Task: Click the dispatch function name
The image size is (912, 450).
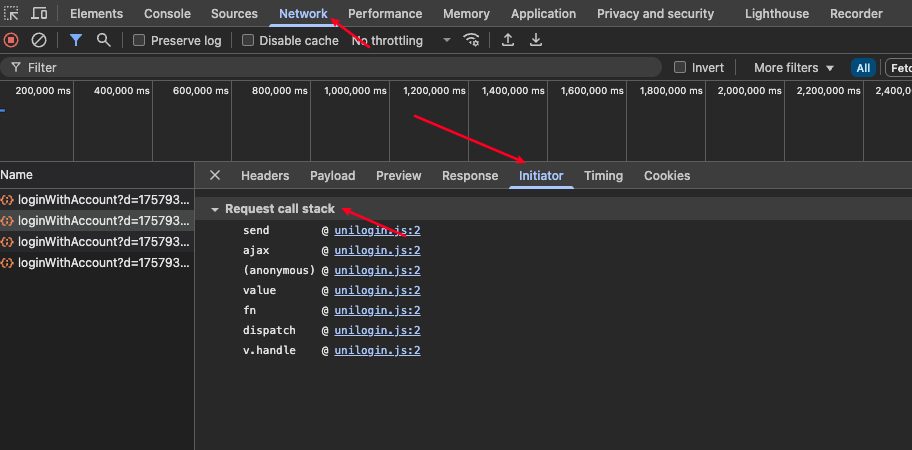Action: pyautogui.click(x=269, y=330)
